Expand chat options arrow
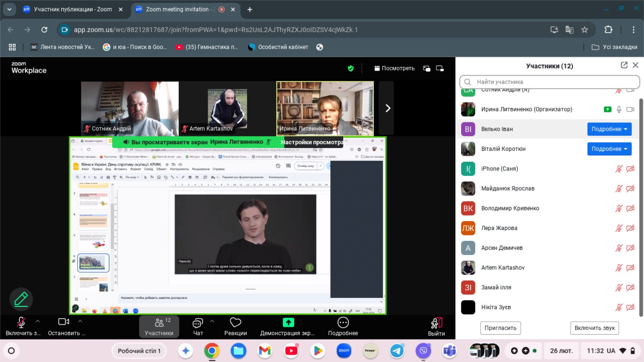 [212, 321]
